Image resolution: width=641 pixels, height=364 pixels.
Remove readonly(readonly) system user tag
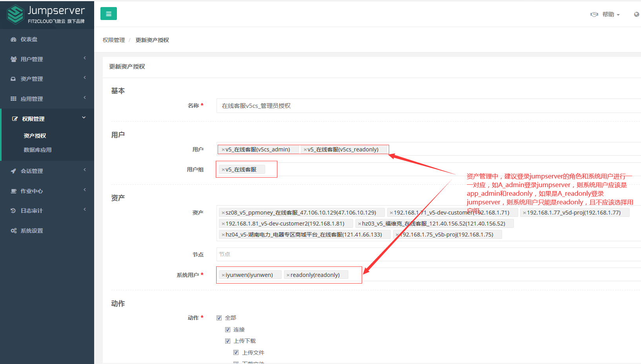(288, 275)
